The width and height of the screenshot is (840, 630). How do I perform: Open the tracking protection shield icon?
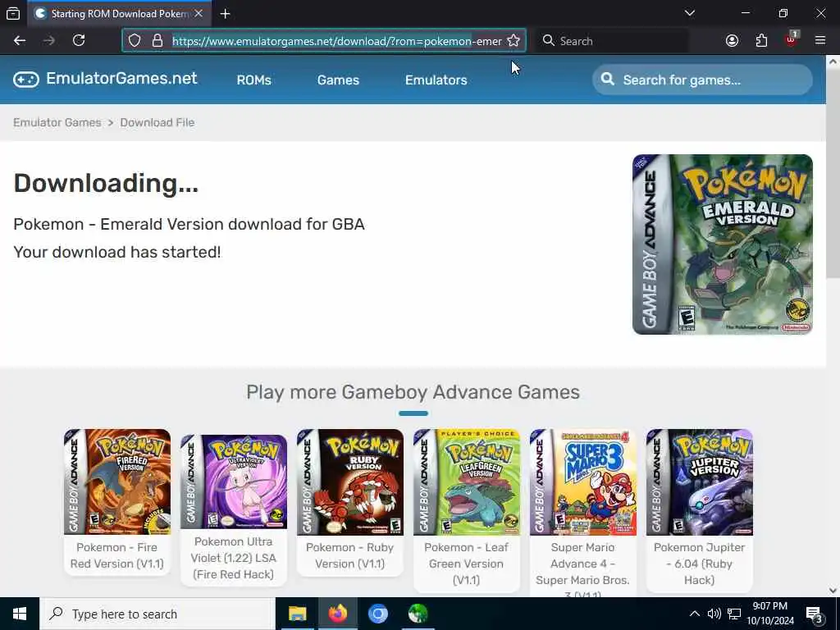pos(135,41)
